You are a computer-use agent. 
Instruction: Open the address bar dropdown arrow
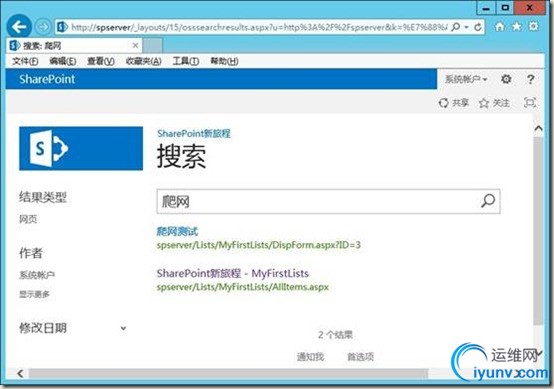point(467,27)
